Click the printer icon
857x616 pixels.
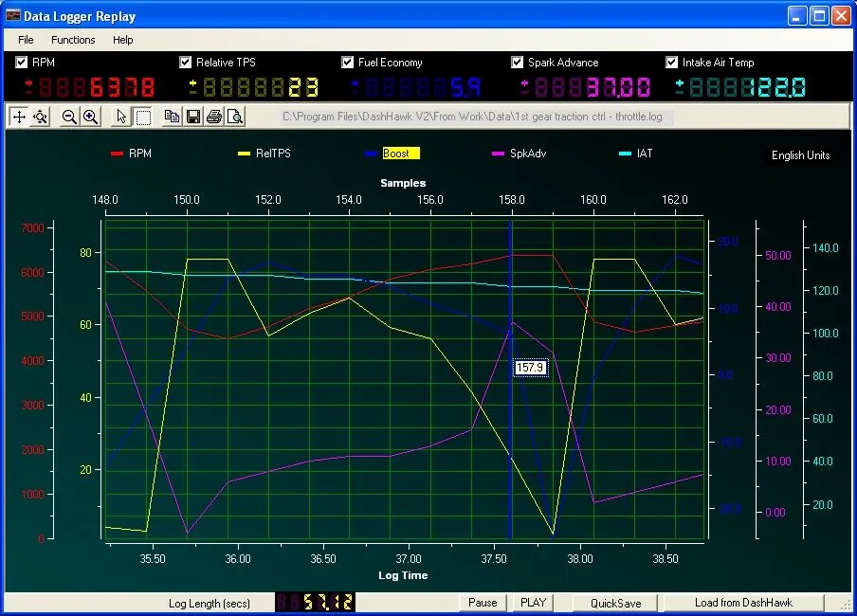(213, 117)
